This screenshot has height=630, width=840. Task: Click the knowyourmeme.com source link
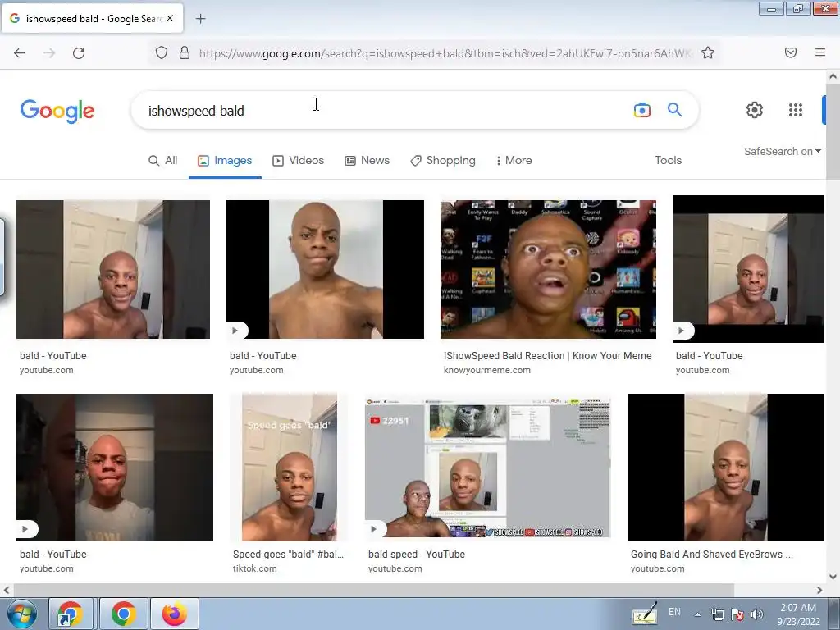coord(487,370)
